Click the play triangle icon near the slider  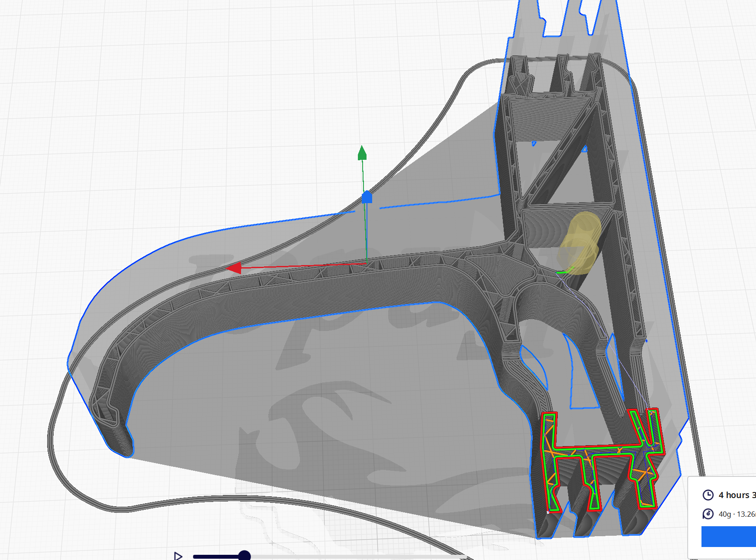tap(177, 556)
